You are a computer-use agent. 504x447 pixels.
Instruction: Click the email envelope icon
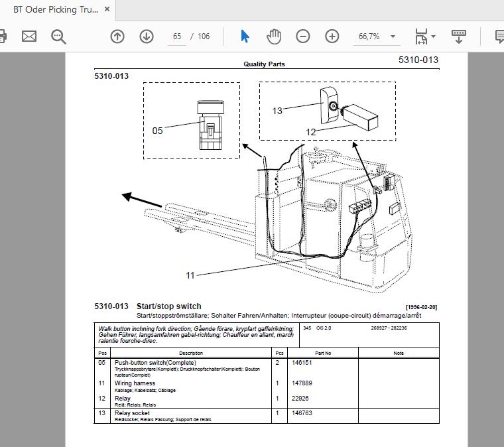coord(29,36)
